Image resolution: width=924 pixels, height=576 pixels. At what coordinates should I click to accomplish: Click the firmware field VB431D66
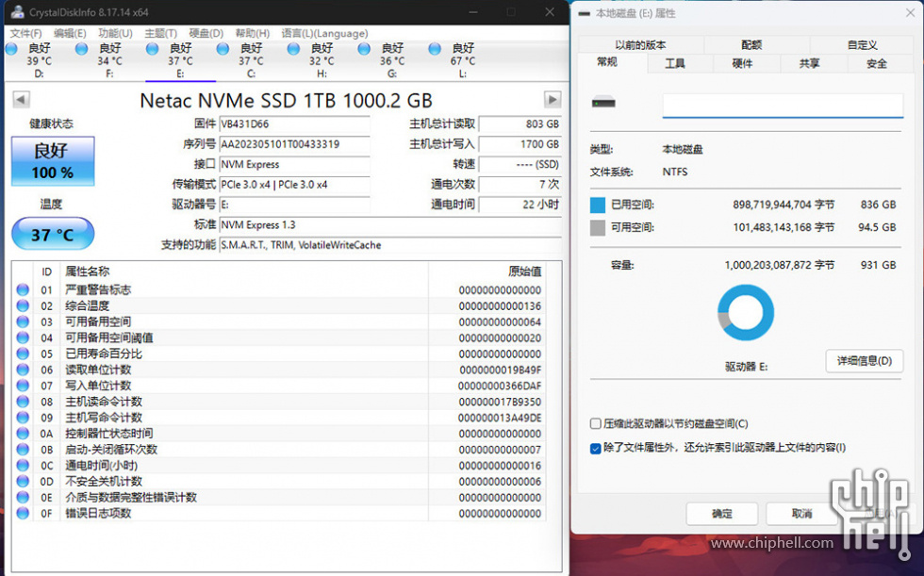tap(294, 124)
